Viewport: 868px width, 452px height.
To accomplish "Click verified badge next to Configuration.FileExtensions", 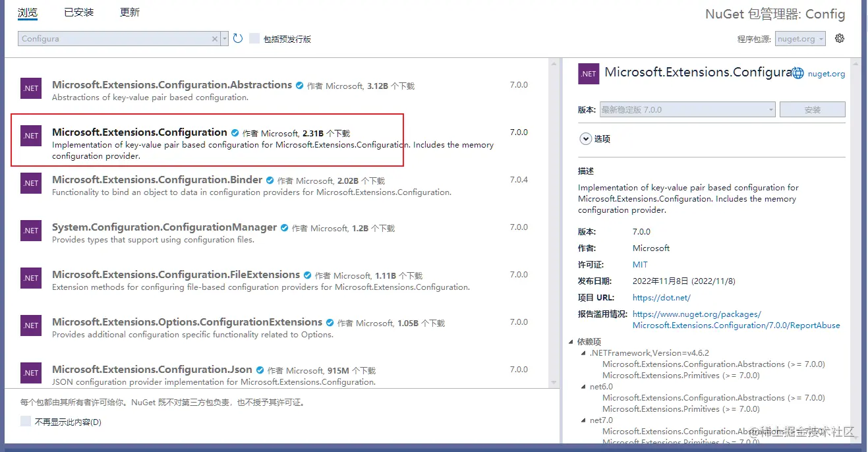I will click(308, 275).
